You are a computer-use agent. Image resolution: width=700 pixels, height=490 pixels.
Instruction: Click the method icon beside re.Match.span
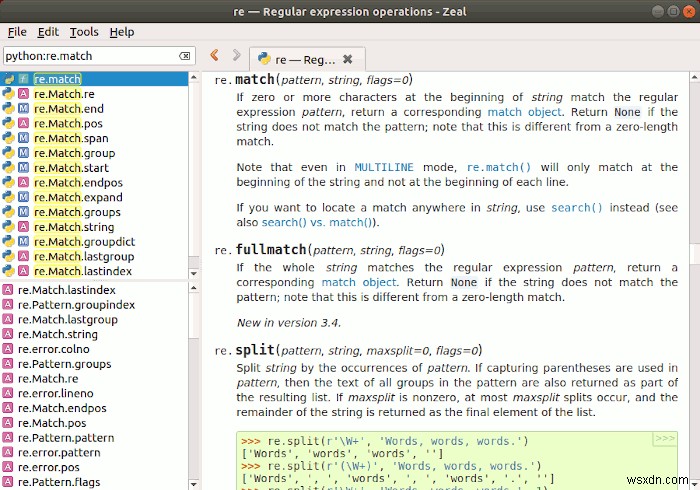[23, 139]
